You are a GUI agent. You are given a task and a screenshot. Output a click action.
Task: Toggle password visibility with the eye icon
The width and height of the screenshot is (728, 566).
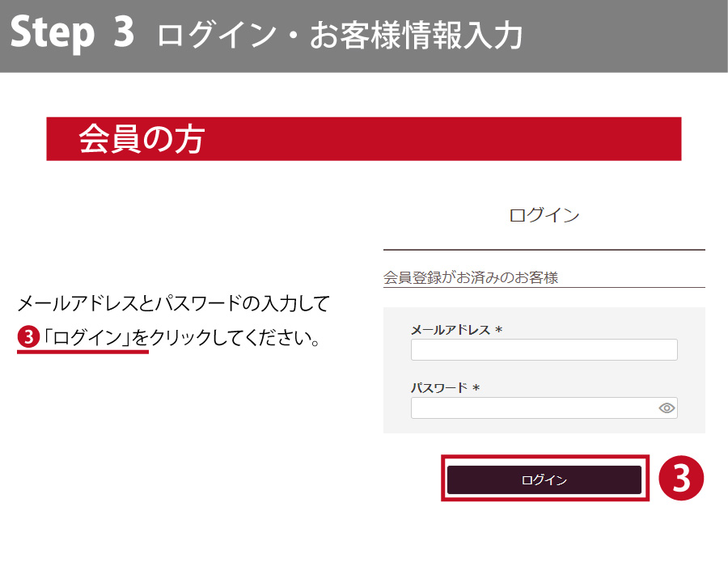pos(667,408)
